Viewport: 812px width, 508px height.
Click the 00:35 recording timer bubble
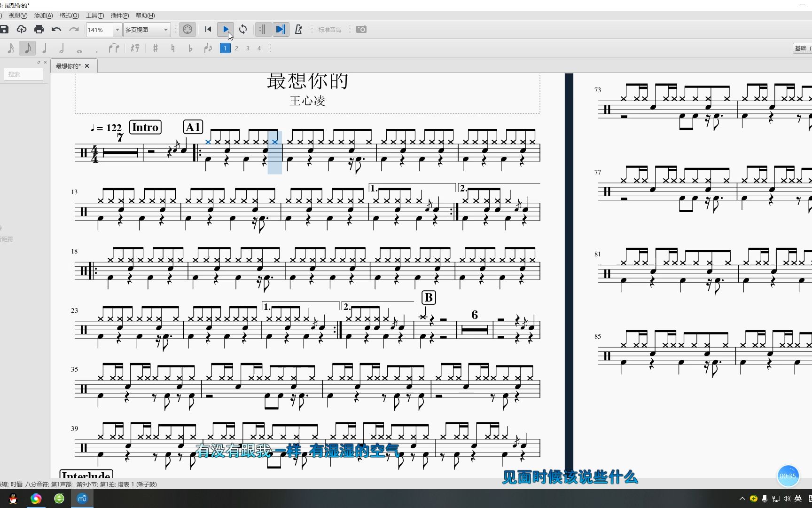pyautogui.click(x=788, y=476)
